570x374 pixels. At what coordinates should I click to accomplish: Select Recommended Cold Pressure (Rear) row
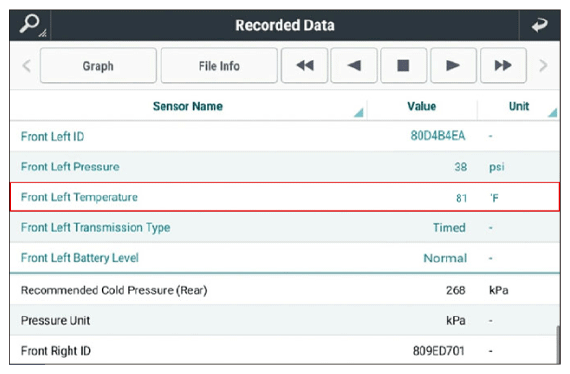[x=285, y=290]
